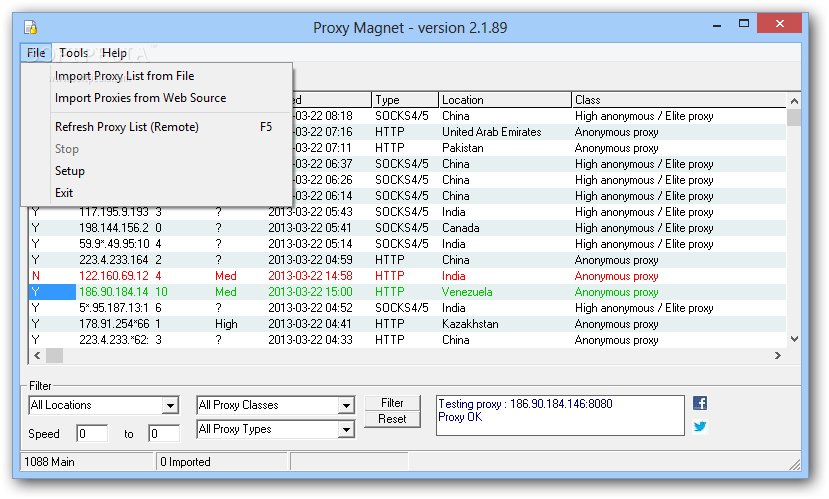Select proxy row 5*.95.187.13:1
Viewport: 829px width, 499px height.
pyautogui.click(x=407, y=308)
